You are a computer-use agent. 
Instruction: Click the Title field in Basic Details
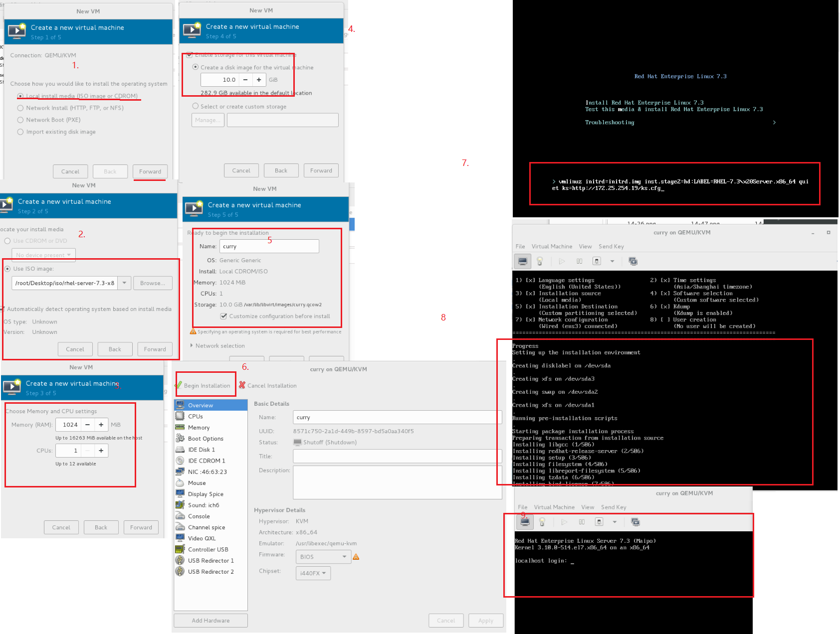coord(397,456)
